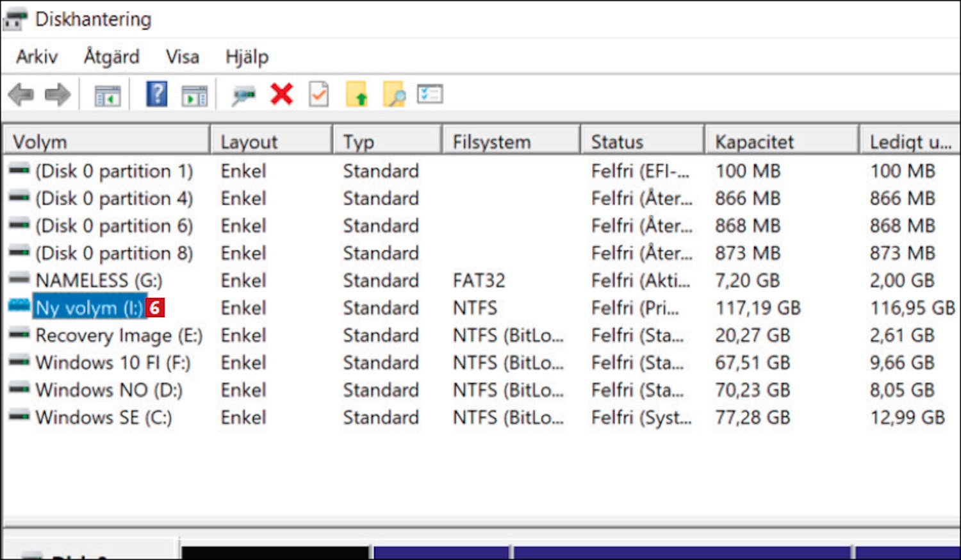The height and width of the screenshot is (560, 961).
Task: Click drive icon for Disk 0 partition 1
Action: coord(19,170)
